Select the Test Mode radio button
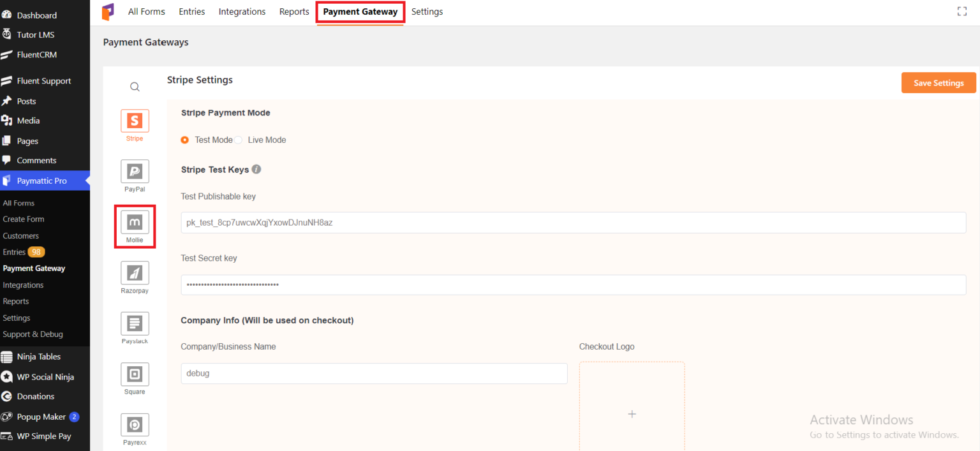 [x=184, y=140]
